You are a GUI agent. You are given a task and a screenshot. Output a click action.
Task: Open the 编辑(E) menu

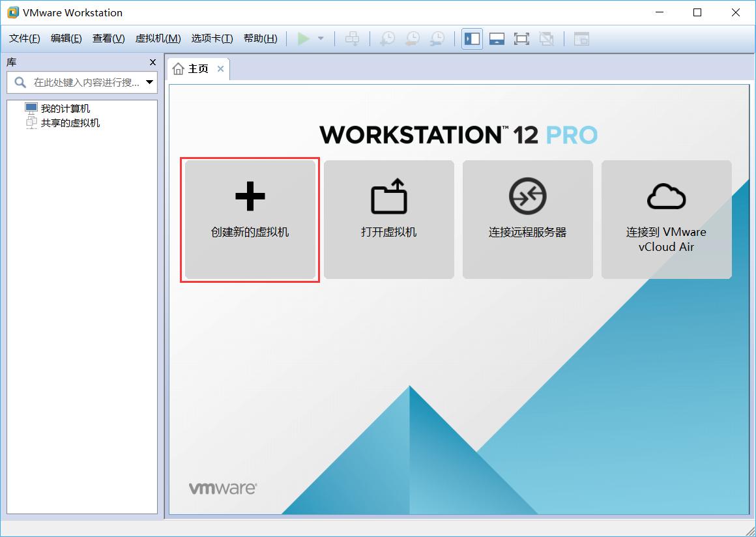(x=66, y=38)
